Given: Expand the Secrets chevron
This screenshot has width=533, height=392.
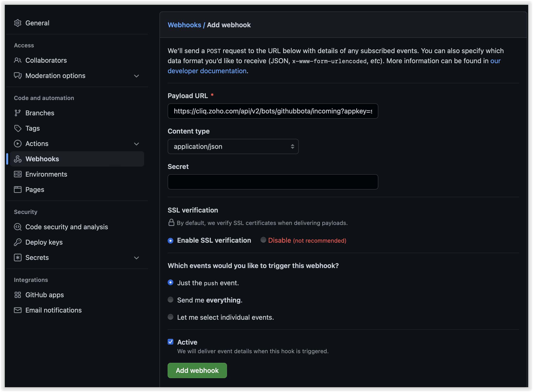Looking at the screenshot, I should 136,258.
